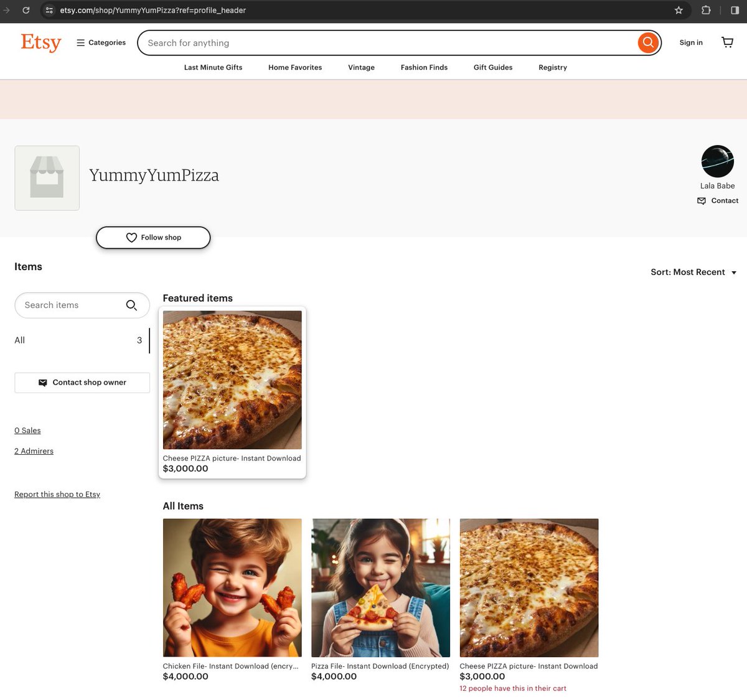Click the Etsy logo

click(41, 42)
